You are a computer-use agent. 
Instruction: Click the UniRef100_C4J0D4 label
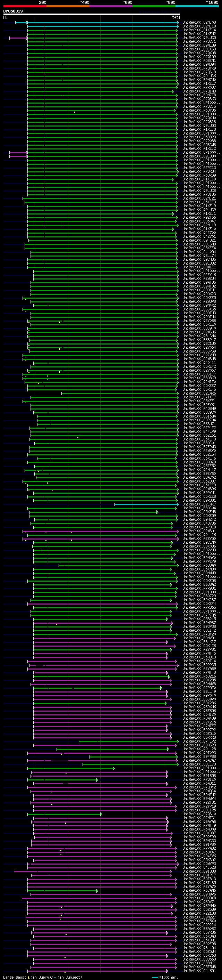pyautogui.click(x=199, y=252)
